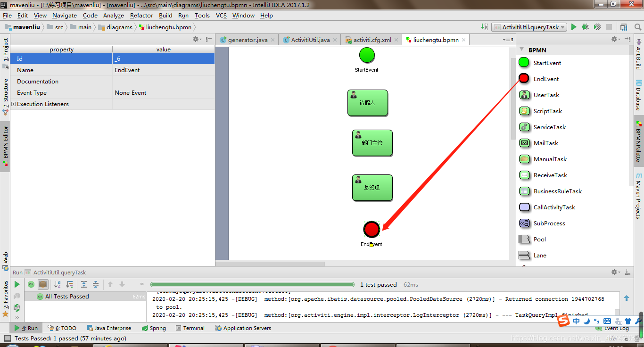
Task: Pick the ScriptTask palette item
Action: pyautogui.click(x=540, y=111)
